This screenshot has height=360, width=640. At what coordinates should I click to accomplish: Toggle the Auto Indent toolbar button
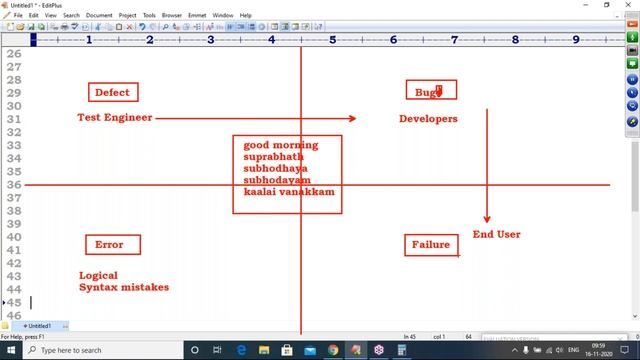[x=241, y=27]
